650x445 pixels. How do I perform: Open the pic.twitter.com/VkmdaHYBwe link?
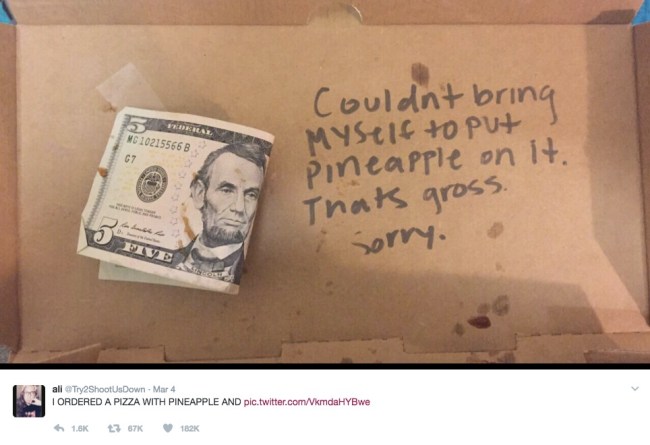pos(307,402)
